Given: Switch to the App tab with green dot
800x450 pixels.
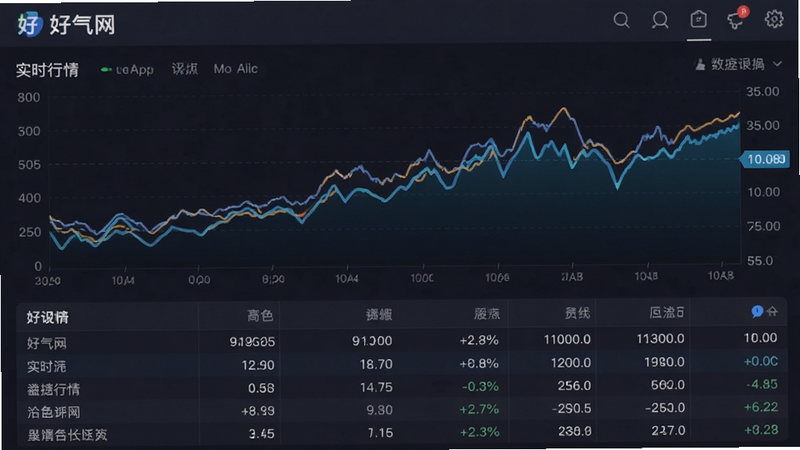Looking at the screenshot, I should coord(128,69).
